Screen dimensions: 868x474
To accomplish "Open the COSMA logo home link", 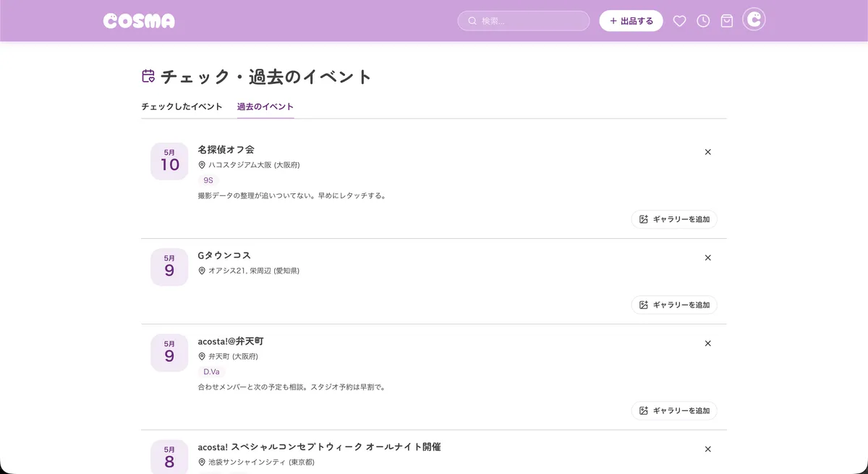I will tap(139, 21).
